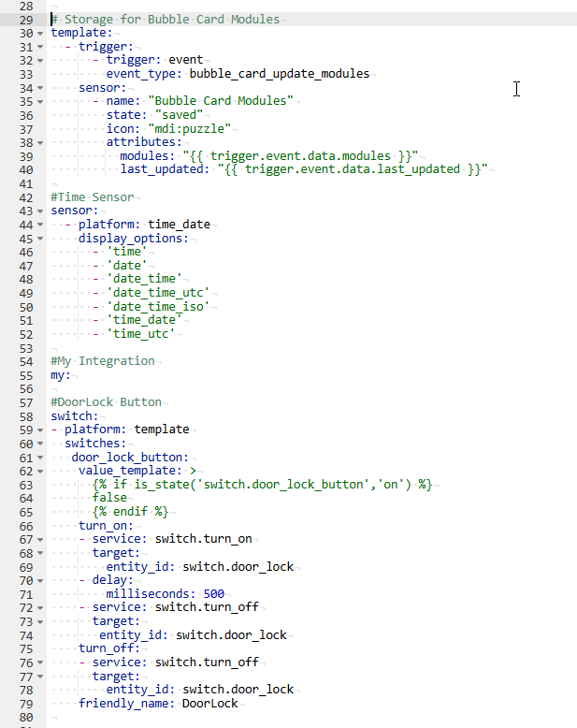This screenshot has width=577, height=728.
Task: Fold the attributes block at line 38
Action: click(40, 143)
